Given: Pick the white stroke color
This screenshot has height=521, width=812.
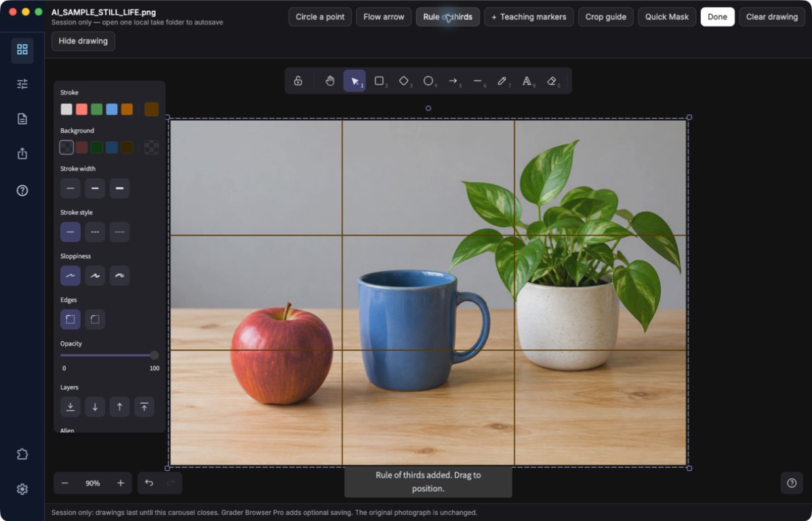Looking at the screenshot, I should point(66,109).
